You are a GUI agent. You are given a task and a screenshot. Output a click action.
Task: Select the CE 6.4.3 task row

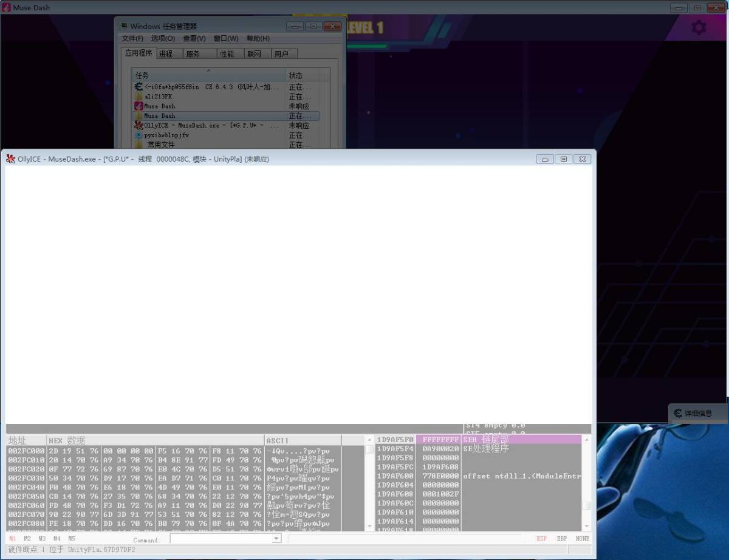click(x=226, y=87)
